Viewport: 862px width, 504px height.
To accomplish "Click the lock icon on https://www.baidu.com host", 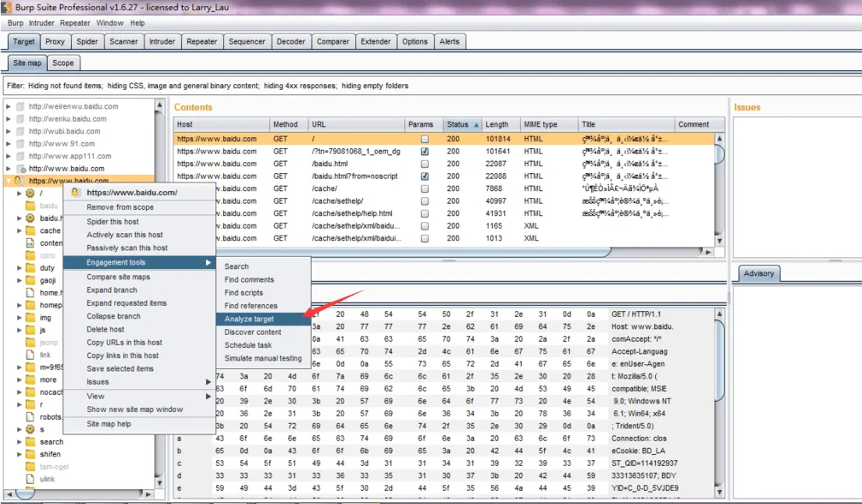I will coord(19,181).
